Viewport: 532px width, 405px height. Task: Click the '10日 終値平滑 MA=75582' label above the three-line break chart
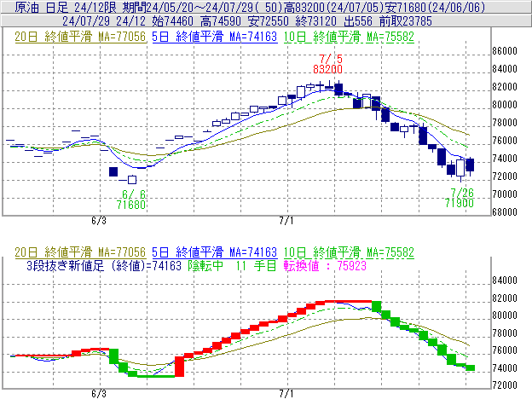coord(349,252)
